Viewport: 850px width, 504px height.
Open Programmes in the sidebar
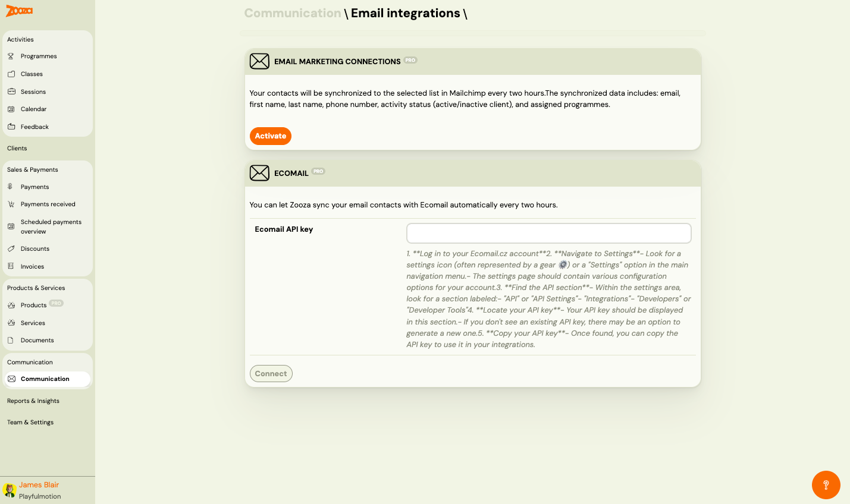48,56
